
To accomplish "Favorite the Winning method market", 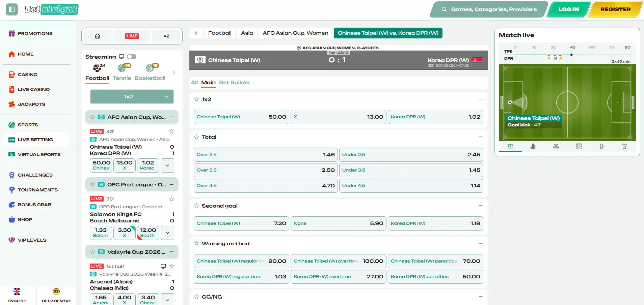I will pyautogui.click(x=196, y=243).
